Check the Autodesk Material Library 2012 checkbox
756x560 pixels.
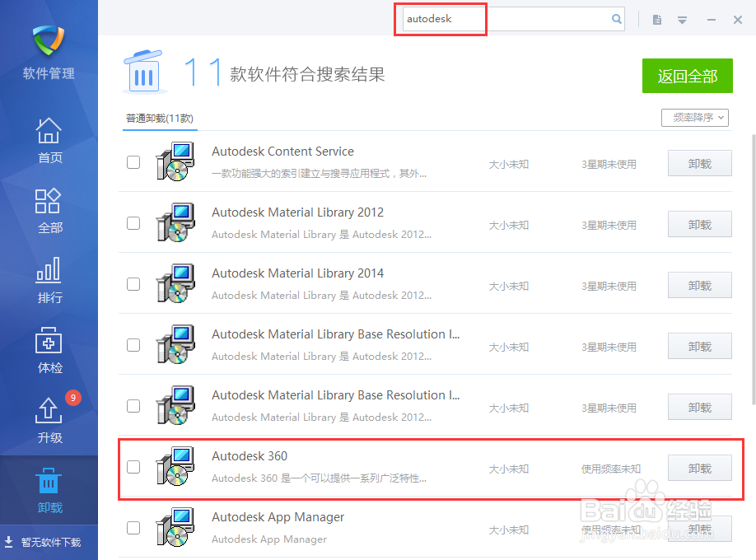[x=133, y=223]
